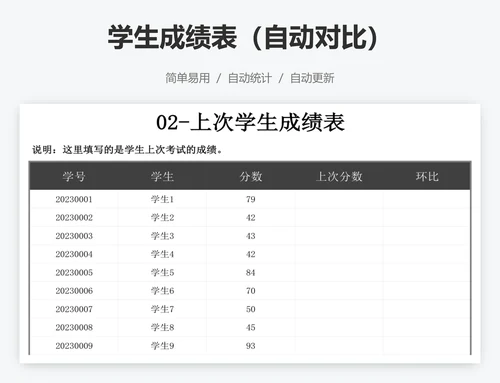Viewport: 500px width, 383px height.
Task: Select cell with ID 20230002
Action: pos(74,218)
